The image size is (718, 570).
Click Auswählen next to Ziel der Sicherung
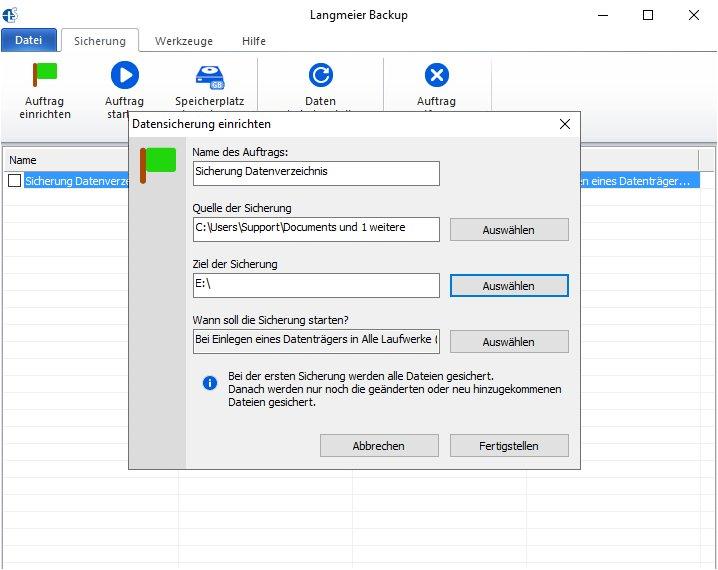click(x=509, y=286)
